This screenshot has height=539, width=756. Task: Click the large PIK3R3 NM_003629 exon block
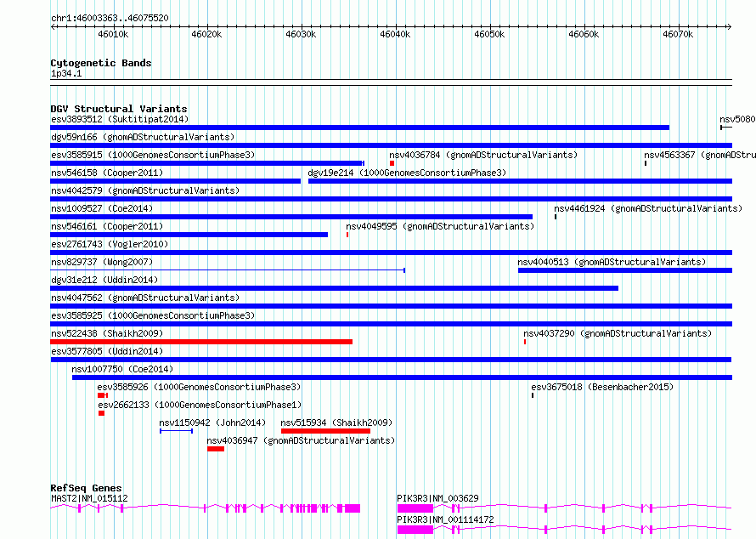(x=415, y=508)
